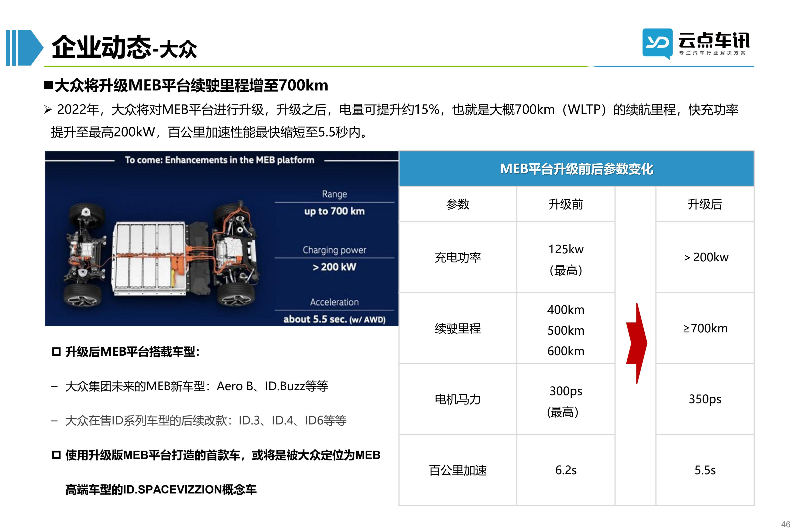This screenshot has height=532, width=798.
Task: Click the tagline 专注汽车行业解决方案
Action: tap(712, 53)
